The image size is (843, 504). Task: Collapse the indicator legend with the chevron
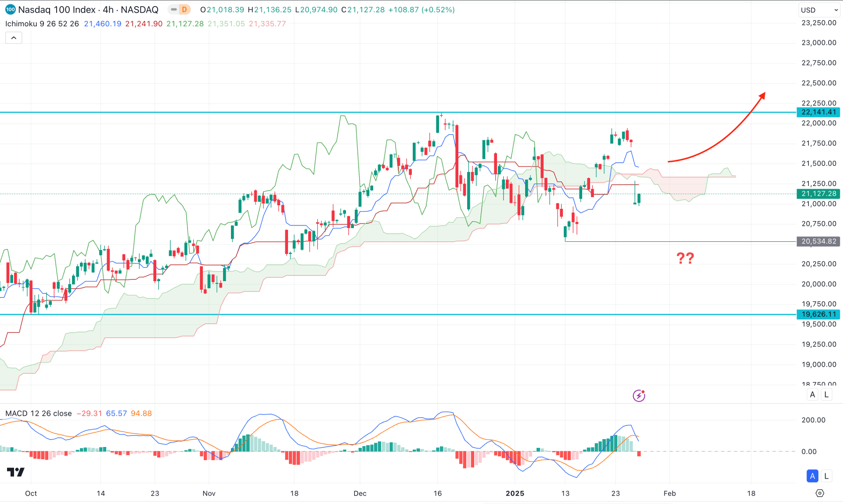tap(14, 38)
